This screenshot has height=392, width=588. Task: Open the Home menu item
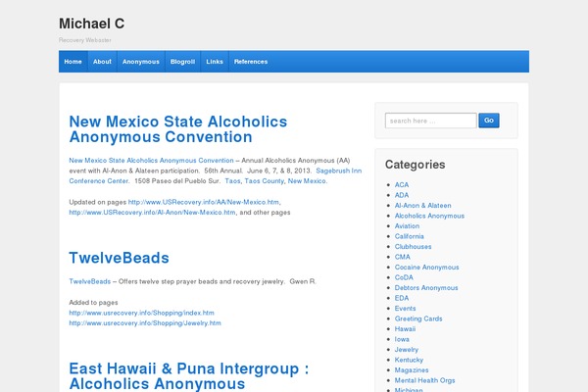point(73,62)
